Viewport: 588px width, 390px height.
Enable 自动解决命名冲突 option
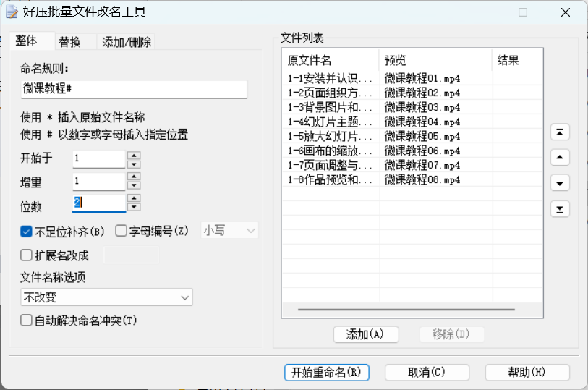pos(27,320)
